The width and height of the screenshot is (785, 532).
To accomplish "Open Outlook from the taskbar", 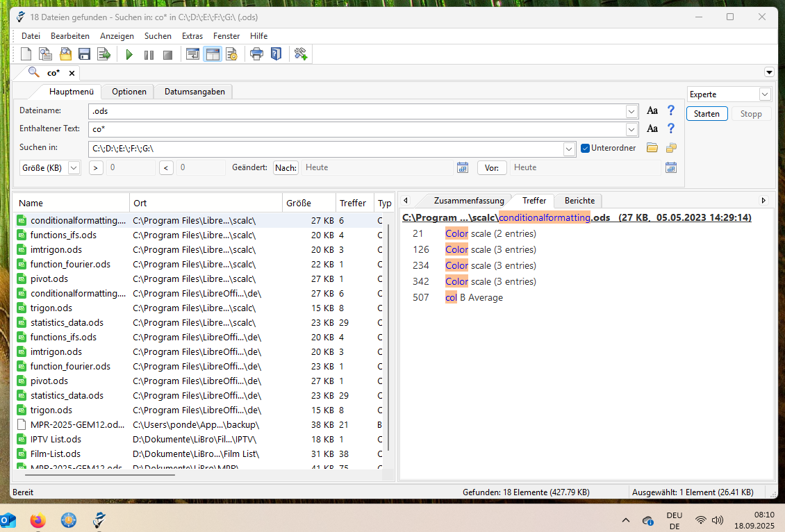I will point(8,520).
